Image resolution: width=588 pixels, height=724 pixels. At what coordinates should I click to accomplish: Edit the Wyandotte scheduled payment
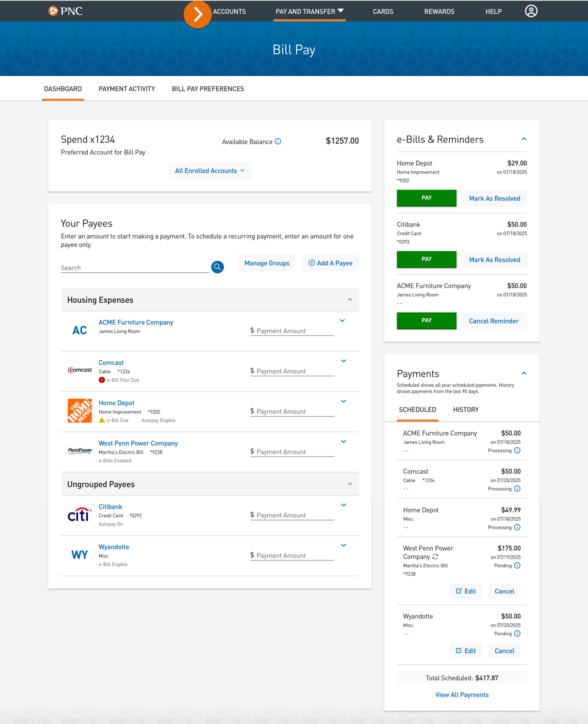466,650
